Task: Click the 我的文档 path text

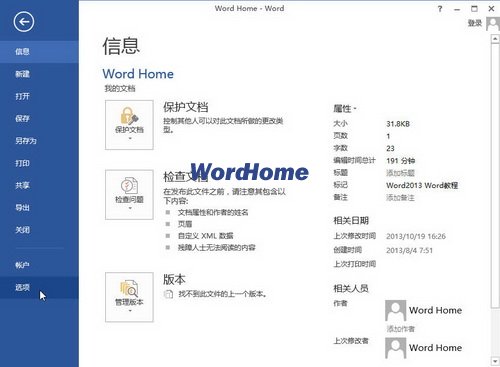Action: [x=120, y=89]
